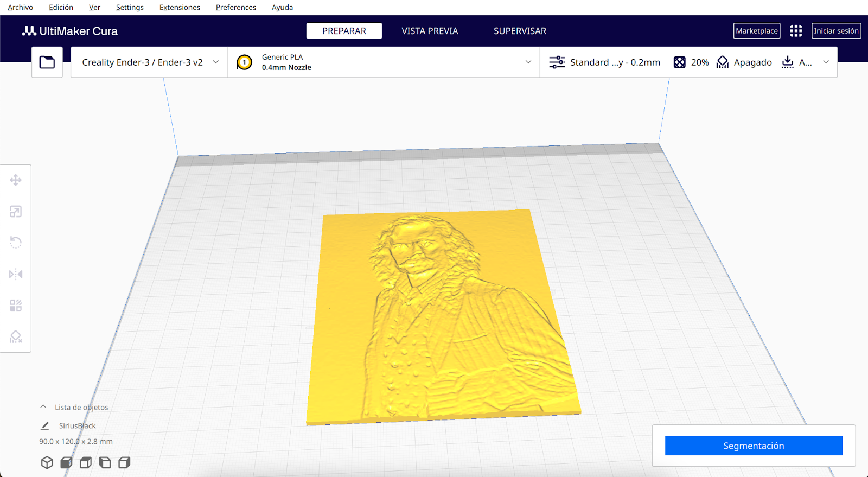Open the Ayuda menu
The height and width of the screenshot is (477, 868).
[x=282, y=8]
